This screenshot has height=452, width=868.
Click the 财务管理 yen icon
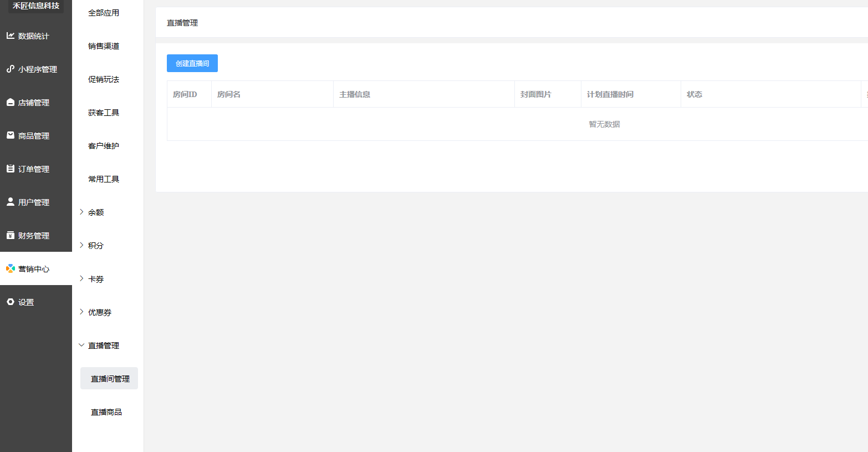tap(10, 235)
